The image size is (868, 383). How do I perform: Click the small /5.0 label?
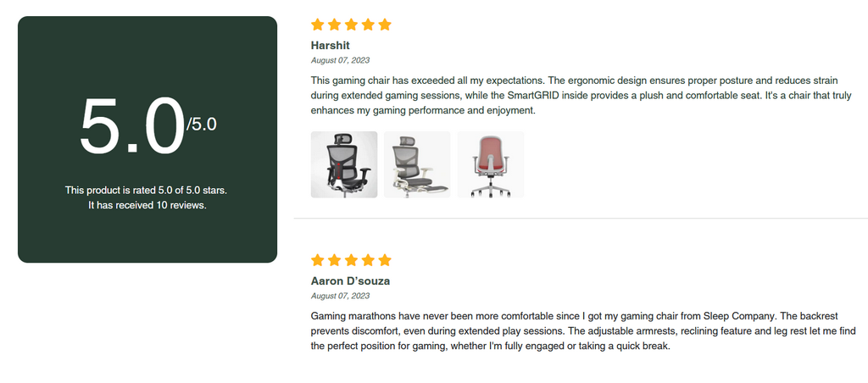pyautogui.click(x=202, y=125)
